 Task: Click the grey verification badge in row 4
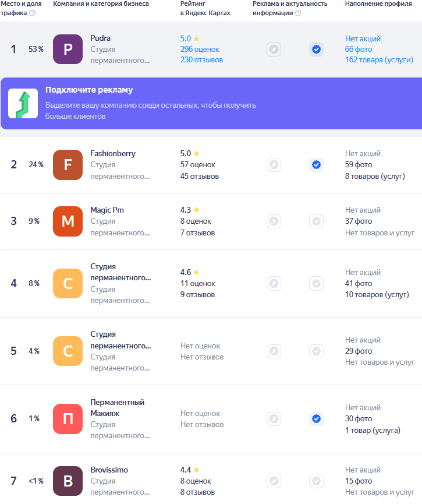pos(316,283)
